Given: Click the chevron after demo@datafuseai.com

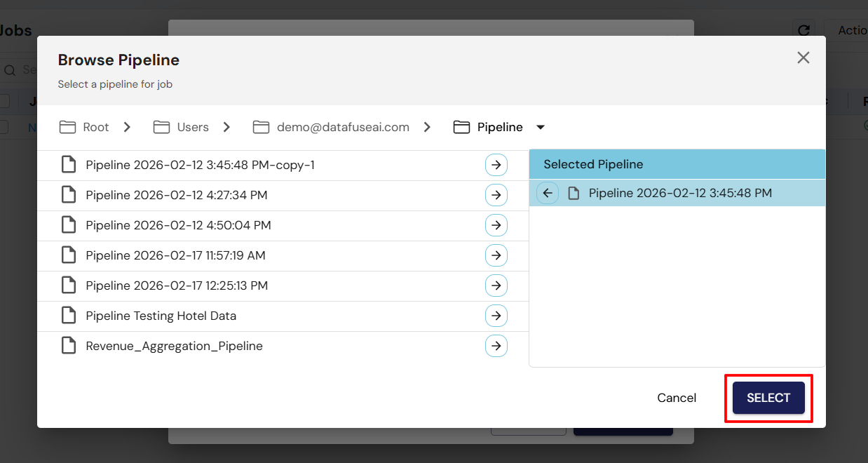Looking at the screenshot, I should [427, 127].
